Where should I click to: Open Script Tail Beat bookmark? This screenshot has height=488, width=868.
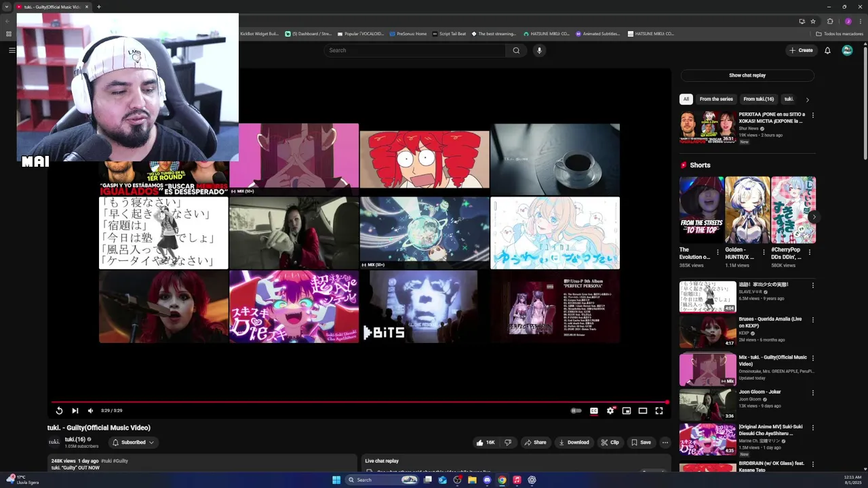[449, 33]
